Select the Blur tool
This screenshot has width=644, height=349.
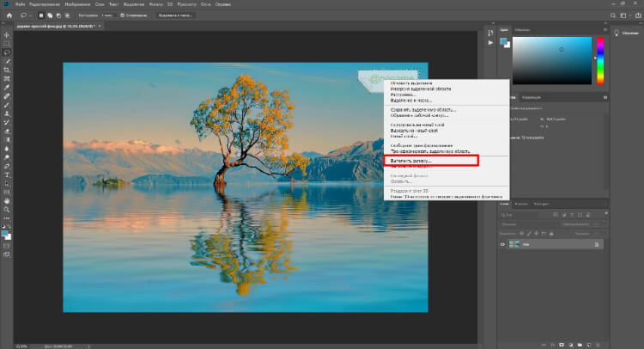[x=7, y=149]
